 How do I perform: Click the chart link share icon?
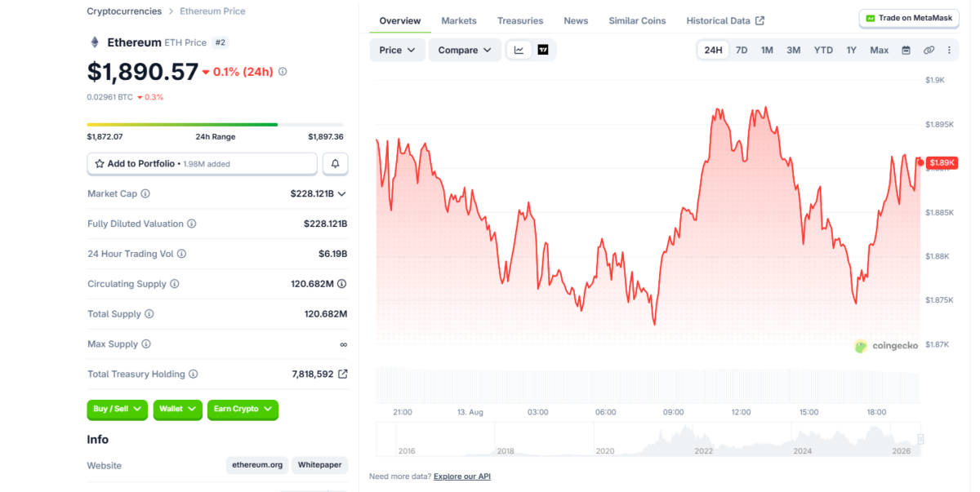click(929, 51)
